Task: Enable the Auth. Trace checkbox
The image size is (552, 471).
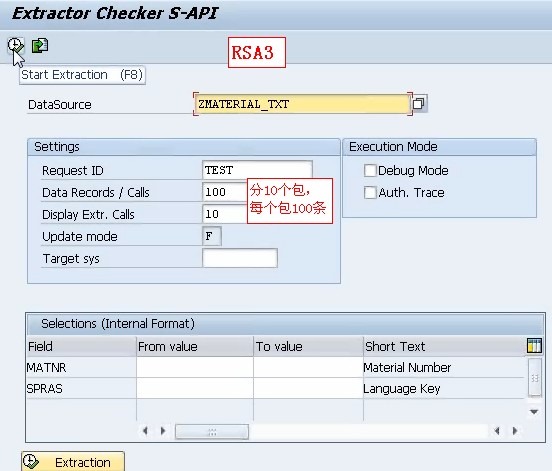Action: (370, 193)
